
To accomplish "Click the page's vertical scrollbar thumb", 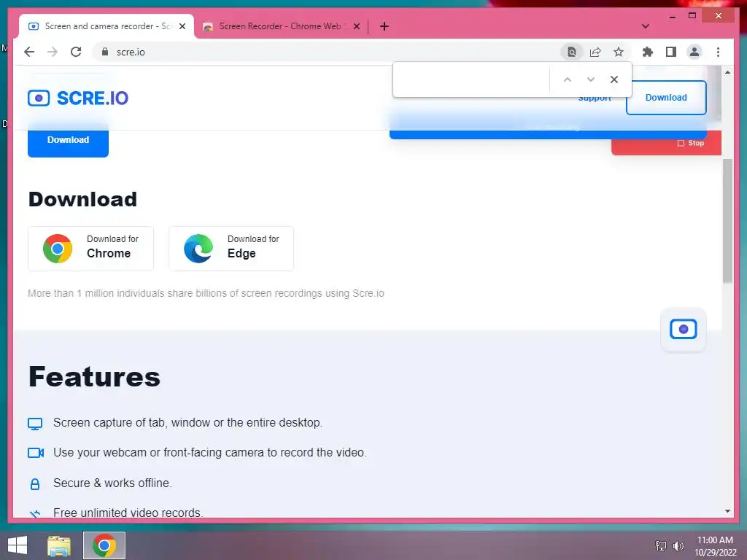I will 727,222.
